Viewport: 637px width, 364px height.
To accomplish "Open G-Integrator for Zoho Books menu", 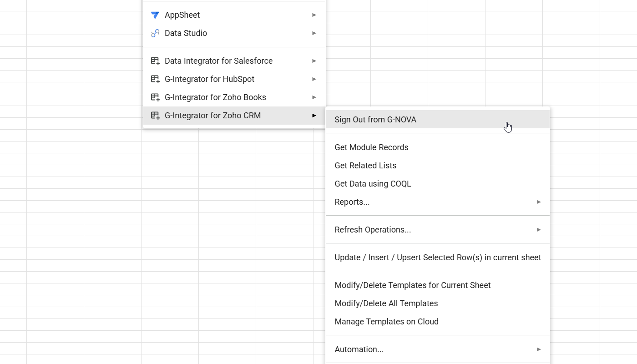I will [234, 97].
